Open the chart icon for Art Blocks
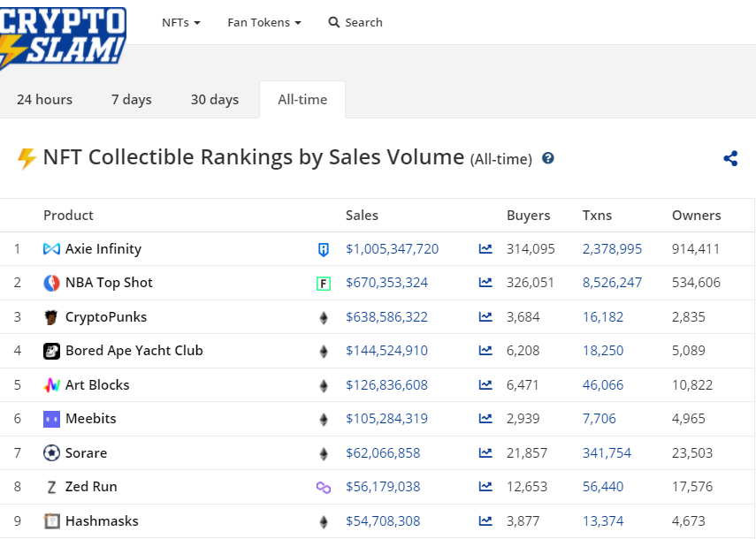 pyautogui.click(x=485, y=384)
